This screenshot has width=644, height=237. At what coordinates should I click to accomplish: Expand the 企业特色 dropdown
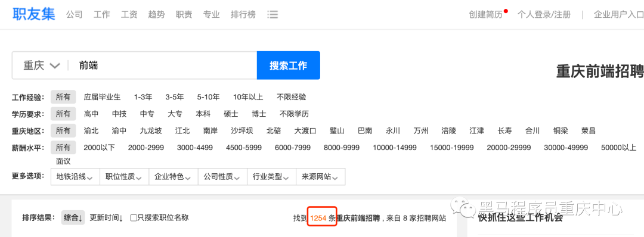click(x=174, y=177)
